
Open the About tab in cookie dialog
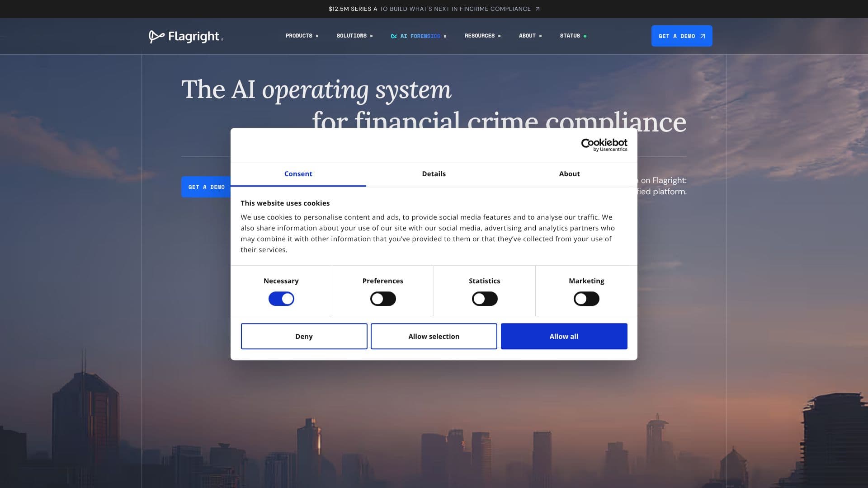[x=570, y=174]
